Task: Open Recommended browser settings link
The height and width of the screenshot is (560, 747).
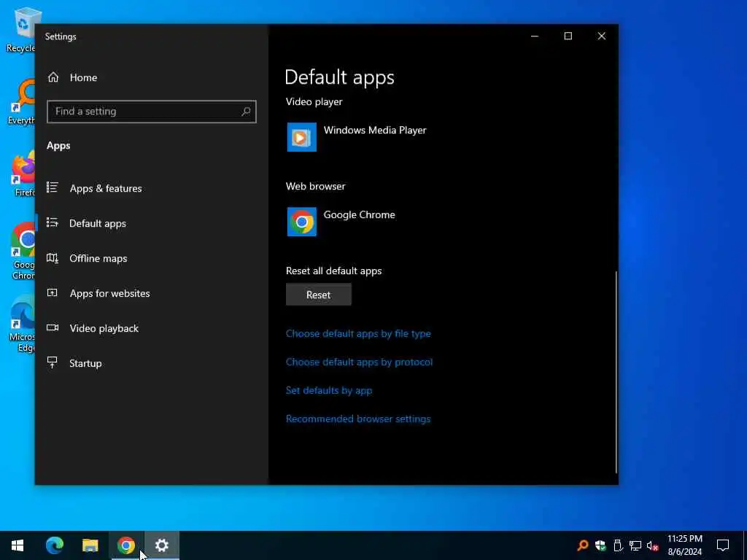Action: (358, 419)
